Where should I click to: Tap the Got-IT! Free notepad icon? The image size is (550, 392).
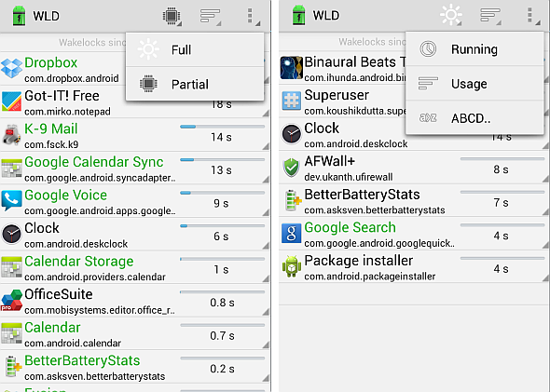(11, 101)
